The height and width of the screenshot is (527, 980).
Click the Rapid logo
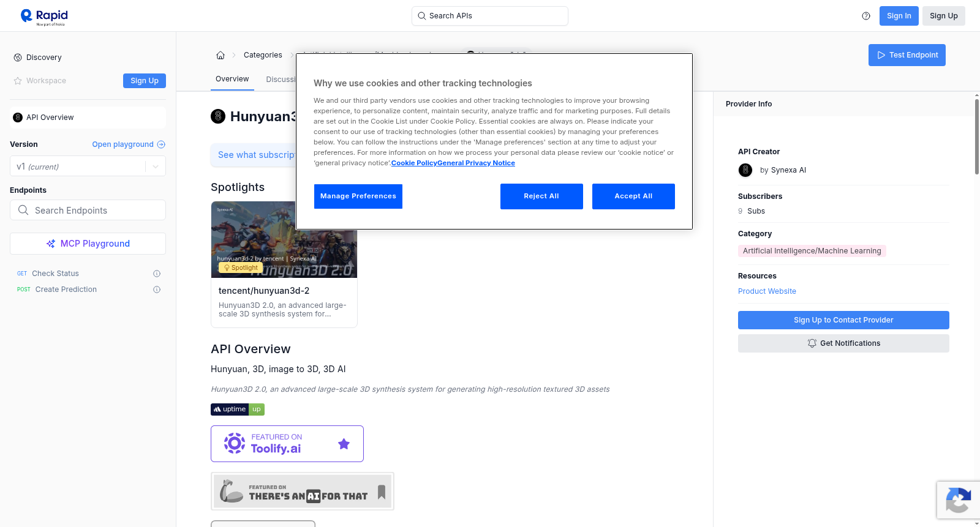pos(44,17)
